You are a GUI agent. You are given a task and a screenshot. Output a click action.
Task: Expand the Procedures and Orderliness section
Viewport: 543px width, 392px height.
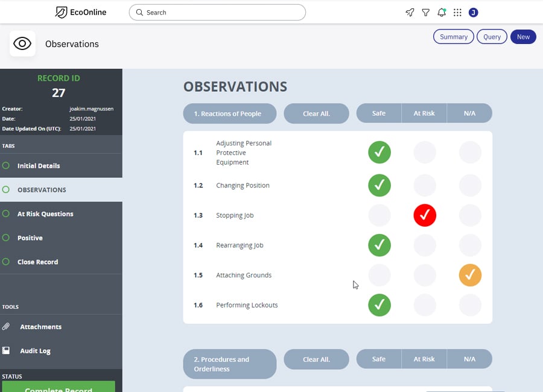[x=229, y=364]
